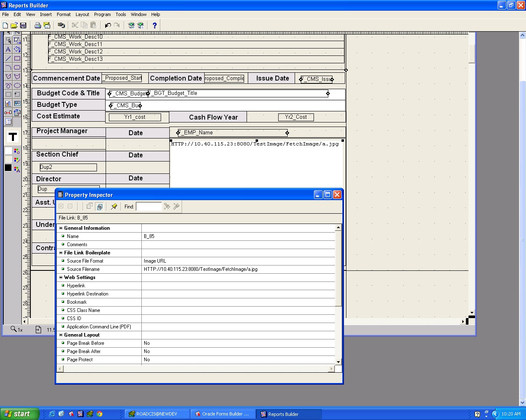Toggle Intersection mode in Property Inspector toolbar
Screen dimensions: 526x420
click(99, 206)
